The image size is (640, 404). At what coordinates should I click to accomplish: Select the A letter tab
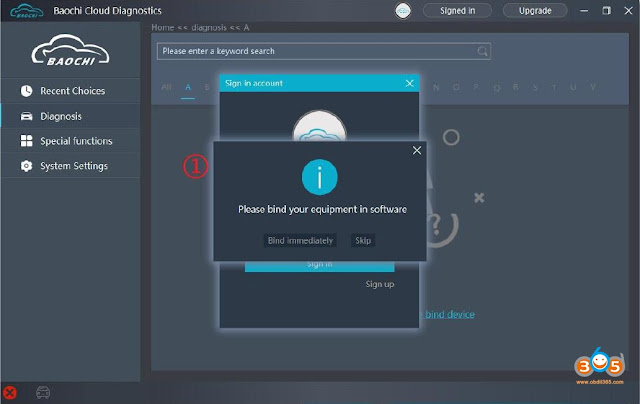[188, 87]
